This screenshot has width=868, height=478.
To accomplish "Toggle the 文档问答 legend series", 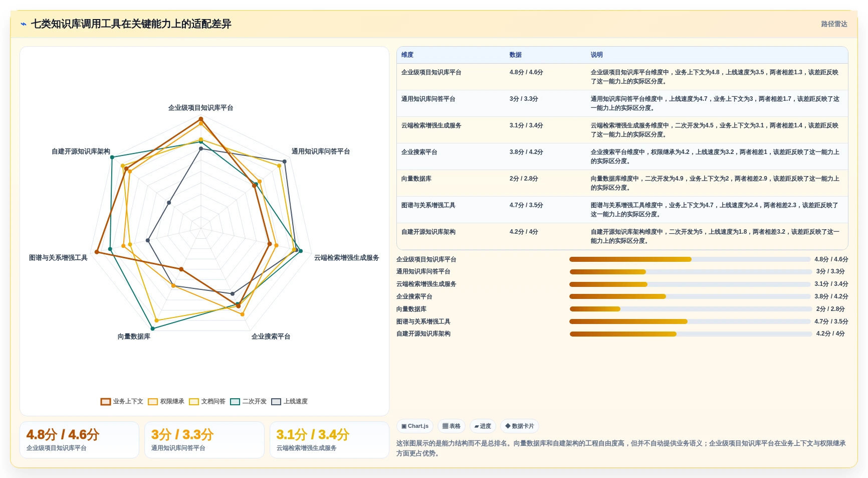I will [x=207, y=401].
